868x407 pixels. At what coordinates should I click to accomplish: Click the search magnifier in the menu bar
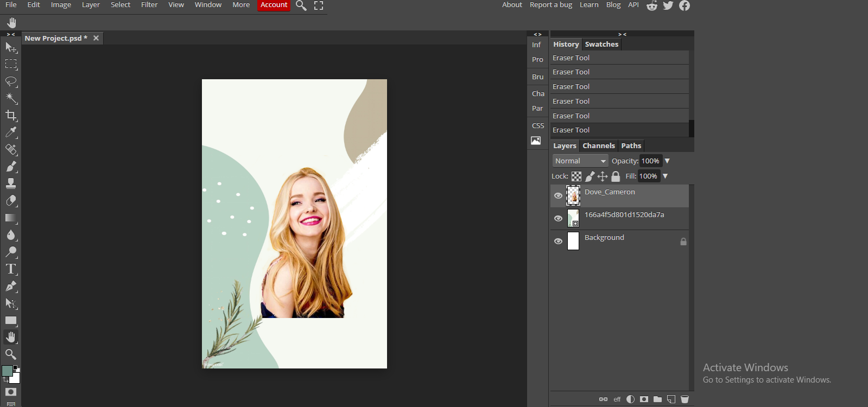301,5
